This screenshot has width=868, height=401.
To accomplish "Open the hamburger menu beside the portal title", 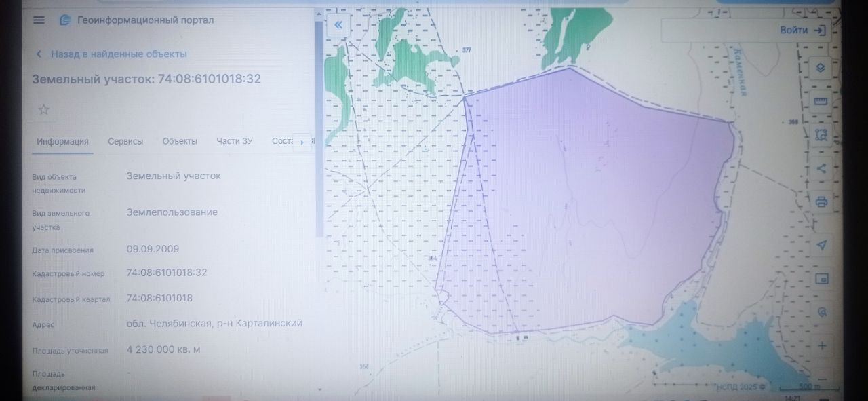I will click(39, 20).
